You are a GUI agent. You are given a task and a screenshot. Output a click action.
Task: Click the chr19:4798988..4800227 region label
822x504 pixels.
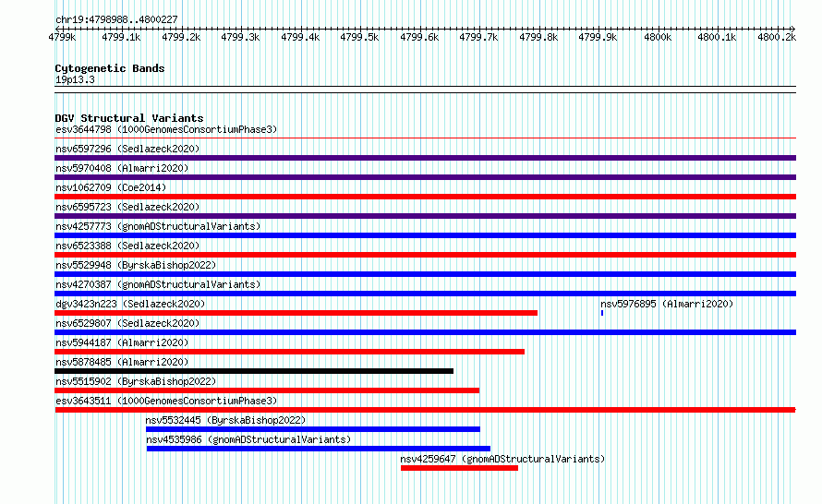116,19
